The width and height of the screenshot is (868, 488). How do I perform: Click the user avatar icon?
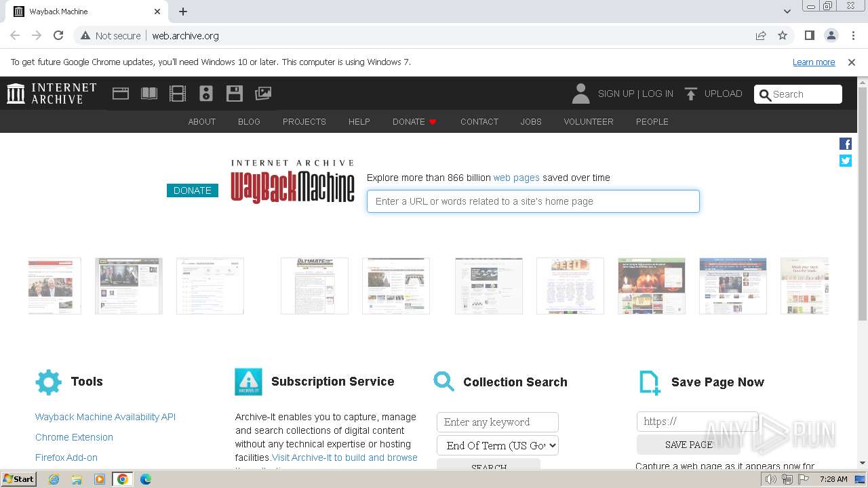pyautogui.click(x=580, y=94)
